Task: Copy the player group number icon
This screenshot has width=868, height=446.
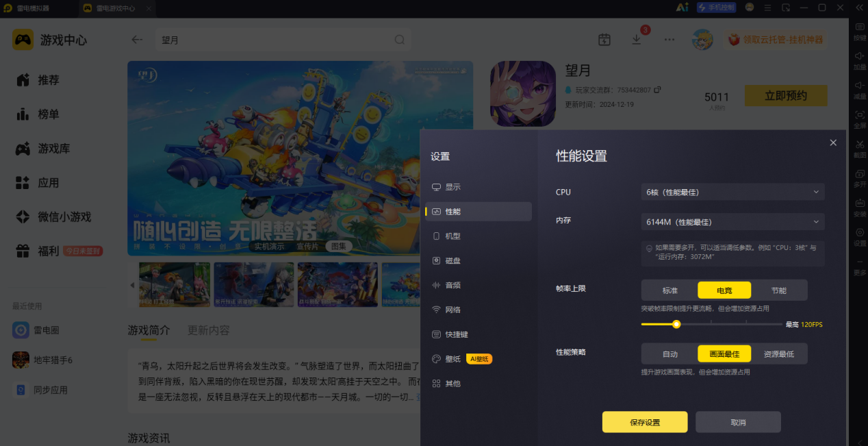Action: point(658,90)
